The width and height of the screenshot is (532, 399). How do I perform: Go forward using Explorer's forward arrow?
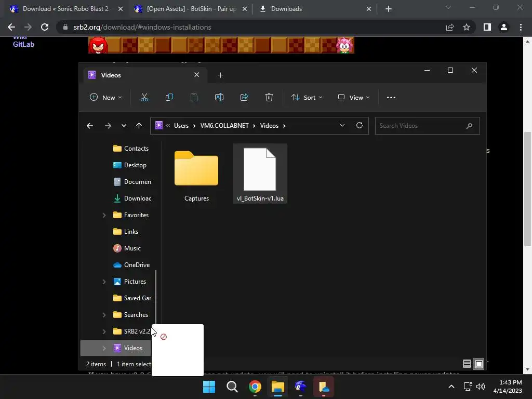click(x=108, y=126)
